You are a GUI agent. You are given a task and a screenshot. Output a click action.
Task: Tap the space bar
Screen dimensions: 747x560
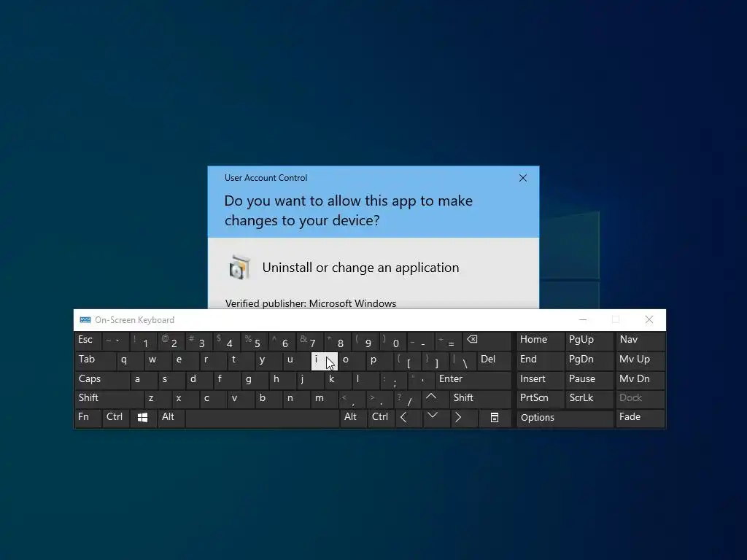coord(262,418)
